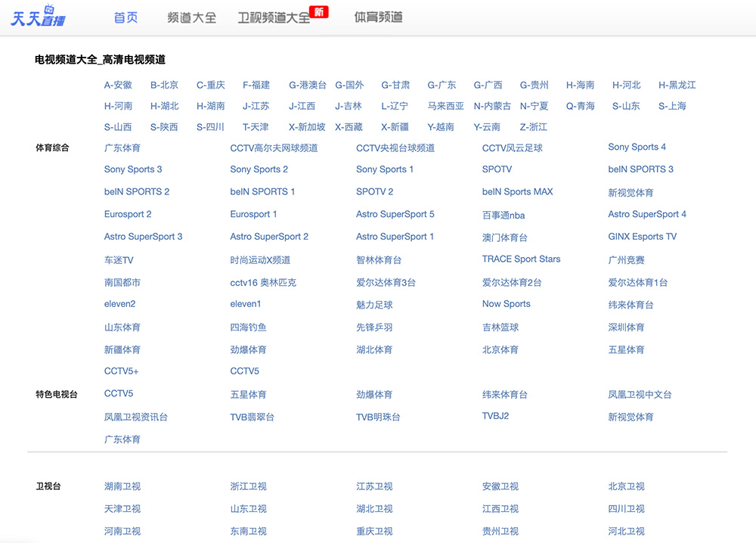Open 百事通nba channel
756x543 pixels.
pyautogui.click(x=503, y=216)
